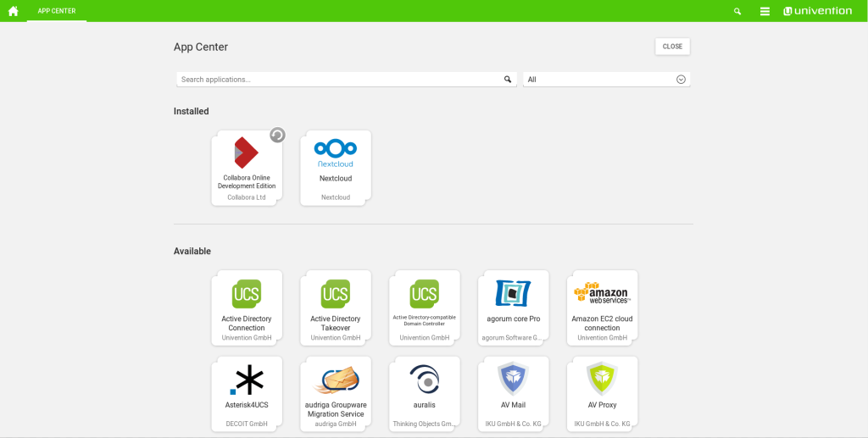Open Amazon EC2 cloud connection icon
Screen dimensions: 868x438
pyautogui.click(x=603, y=292)
